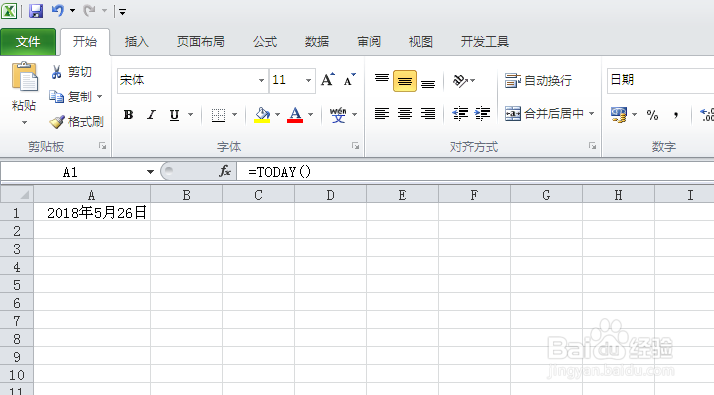
Task: Click the 自动换行 wrap text button
Action: 538,81
